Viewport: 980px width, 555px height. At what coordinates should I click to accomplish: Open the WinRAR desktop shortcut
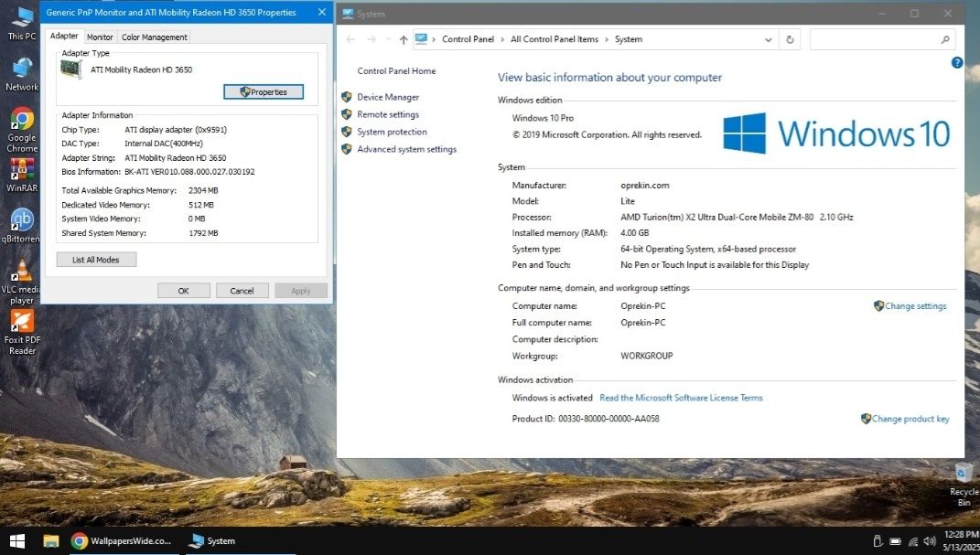pyautogui.click(x=22, y=176)
